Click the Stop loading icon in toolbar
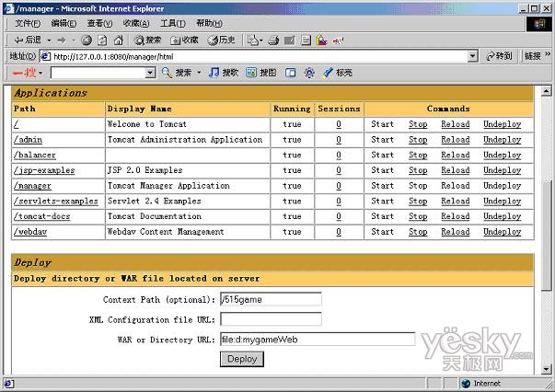Image resolution: width=555 pixels, height=392 pixels. click(x=87, y=40)
